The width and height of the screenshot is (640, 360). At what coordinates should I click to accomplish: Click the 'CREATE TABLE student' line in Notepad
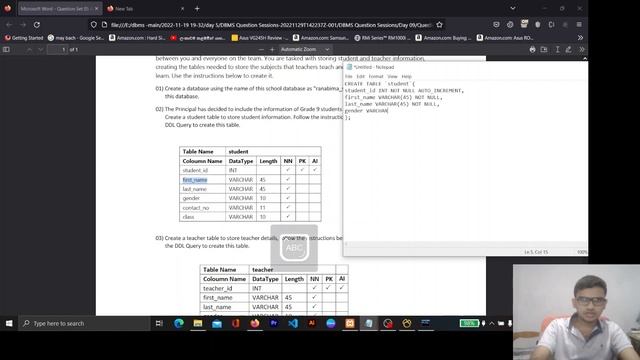(x=380, y=84)
